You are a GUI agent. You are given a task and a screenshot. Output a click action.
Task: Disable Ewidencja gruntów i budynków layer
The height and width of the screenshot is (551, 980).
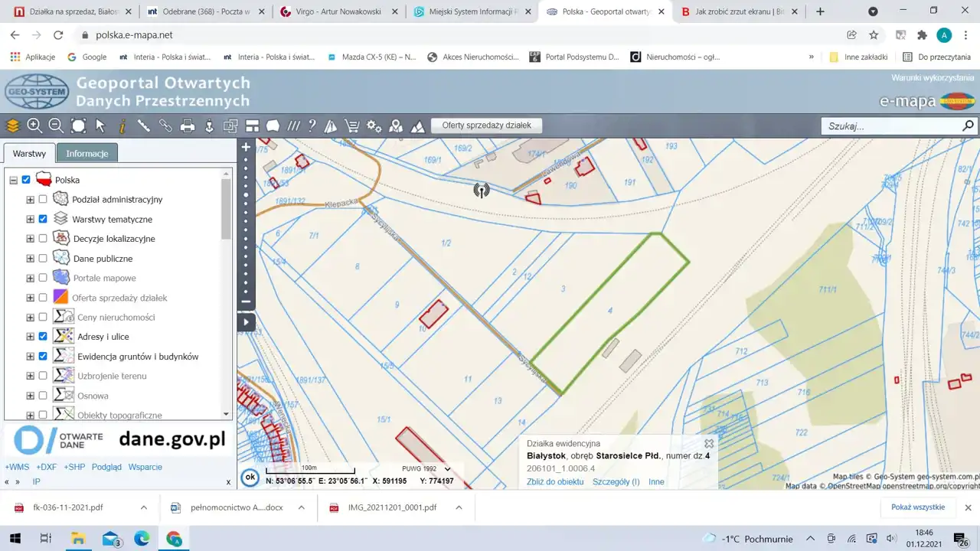(43, 357)
